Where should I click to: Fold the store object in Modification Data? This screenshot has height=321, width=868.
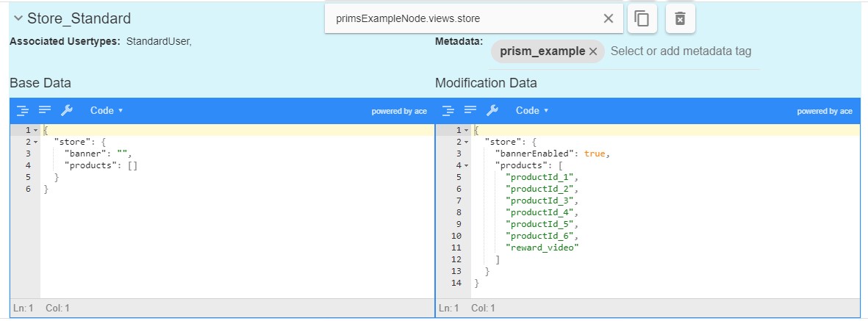point(467,143)
